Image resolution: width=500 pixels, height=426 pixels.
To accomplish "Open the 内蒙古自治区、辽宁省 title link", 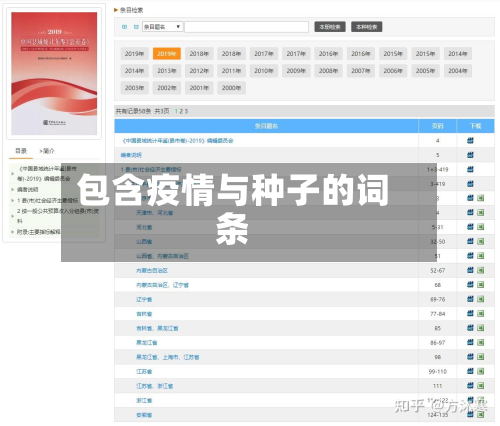I will [162, 285].
